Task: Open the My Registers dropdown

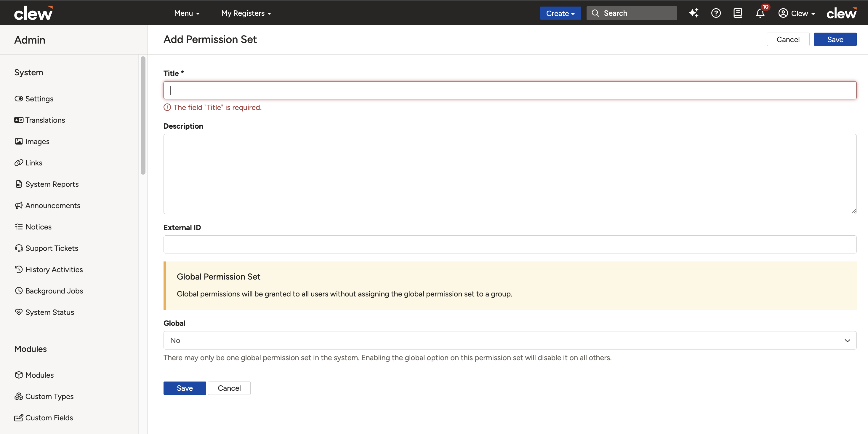Action: pyautogui.click(x=246, y=13)
